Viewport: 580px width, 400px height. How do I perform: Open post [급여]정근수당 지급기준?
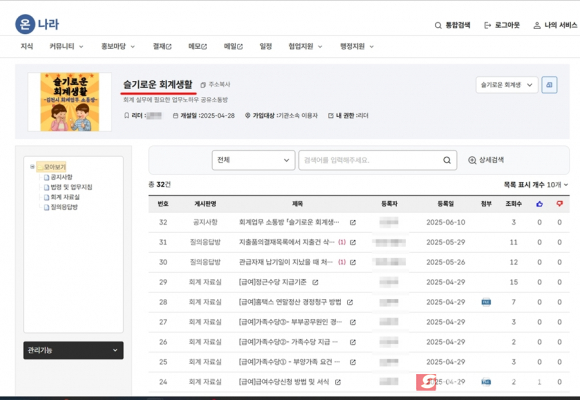[273, 282]
